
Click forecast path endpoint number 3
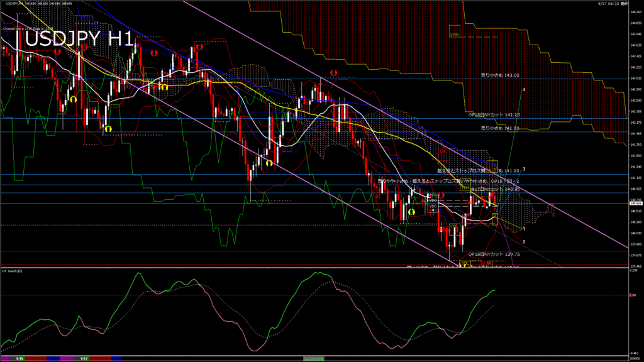(524, 169)
